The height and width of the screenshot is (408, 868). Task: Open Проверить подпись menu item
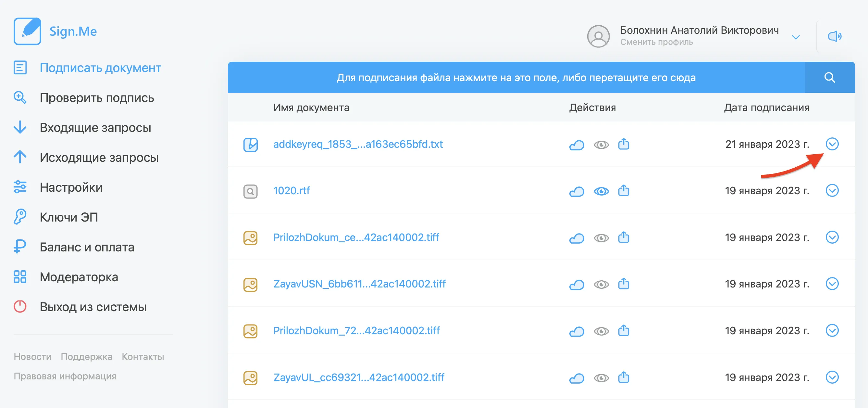(83, 98)
